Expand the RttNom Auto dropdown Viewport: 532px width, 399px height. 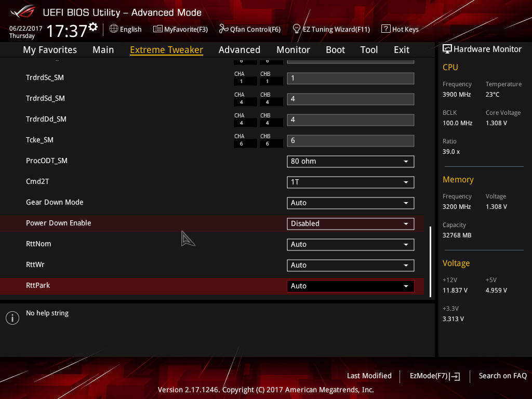tap(351, 245)
